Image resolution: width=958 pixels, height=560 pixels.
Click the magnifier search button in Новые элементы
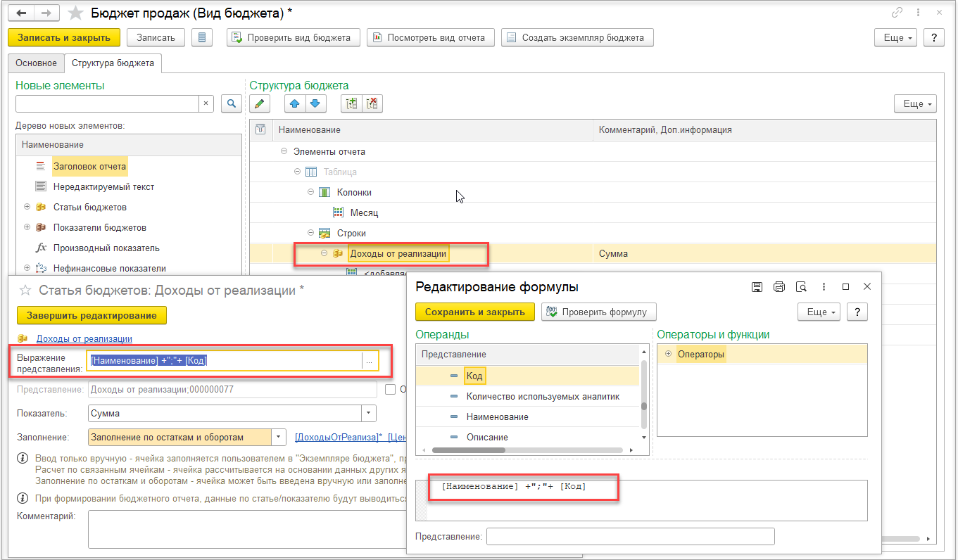[231, 104]
